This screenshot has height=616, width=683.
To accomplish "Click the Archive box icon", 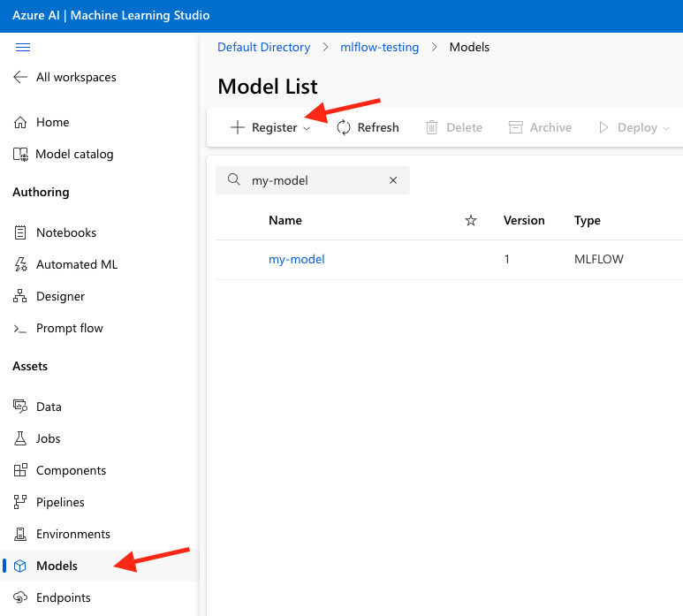I will [x=516, y=127].
